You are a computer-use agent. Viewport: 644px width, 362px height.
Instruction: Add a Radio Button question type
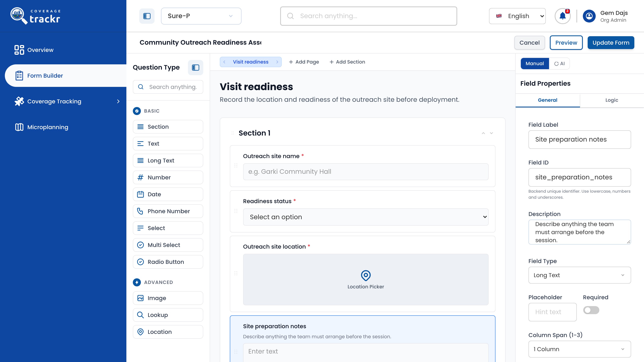168,262
